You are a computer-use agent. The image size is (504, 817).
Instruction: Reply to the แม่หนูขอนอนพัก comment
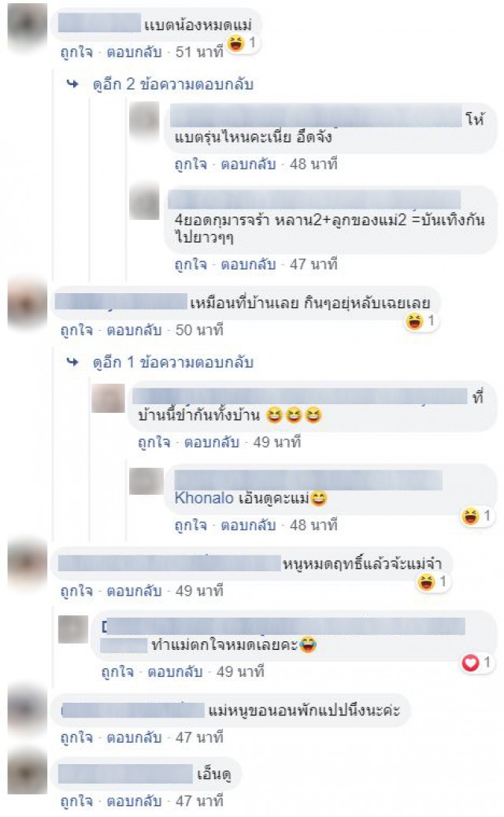point(135,737)
